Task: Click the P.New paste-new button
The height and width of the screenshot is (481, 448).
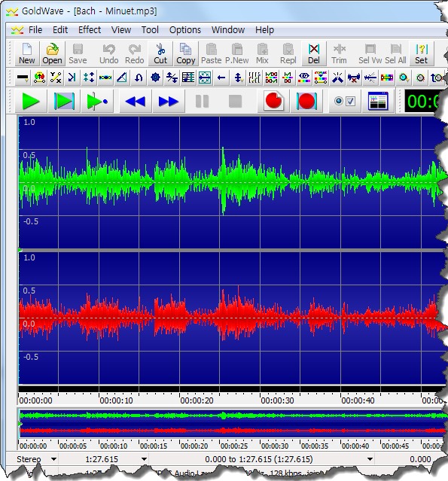Action: pos(237,54)
